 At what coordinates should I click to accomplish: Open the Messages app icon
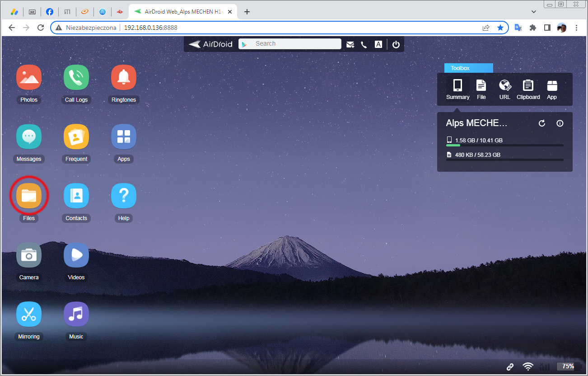click(x=29, y=136)
